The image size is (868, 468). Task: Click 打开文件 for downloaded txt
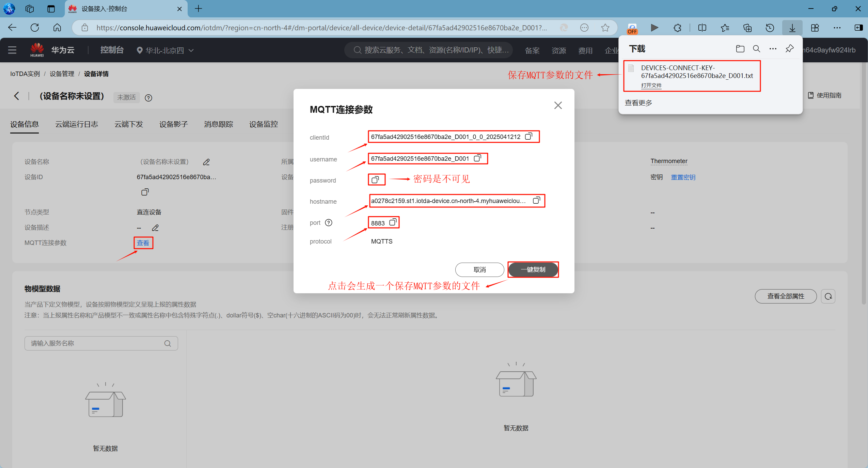pos(651,85)
